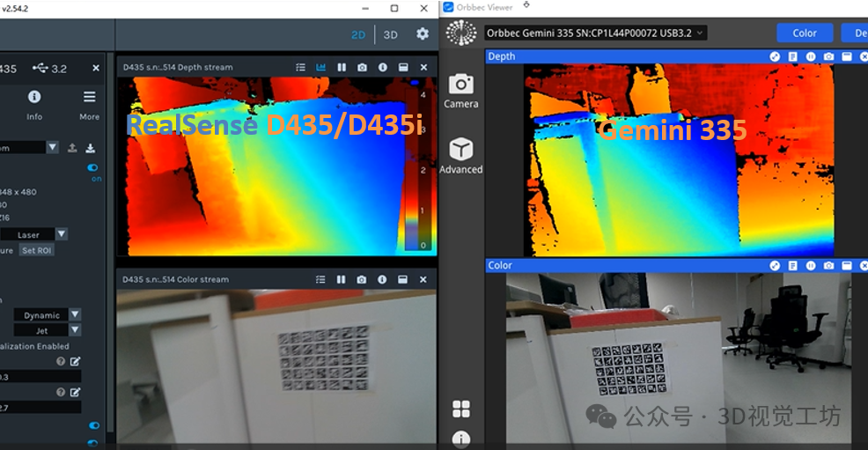Open Orbbec Gemini 335 device dropdown

tap(596, 33)
